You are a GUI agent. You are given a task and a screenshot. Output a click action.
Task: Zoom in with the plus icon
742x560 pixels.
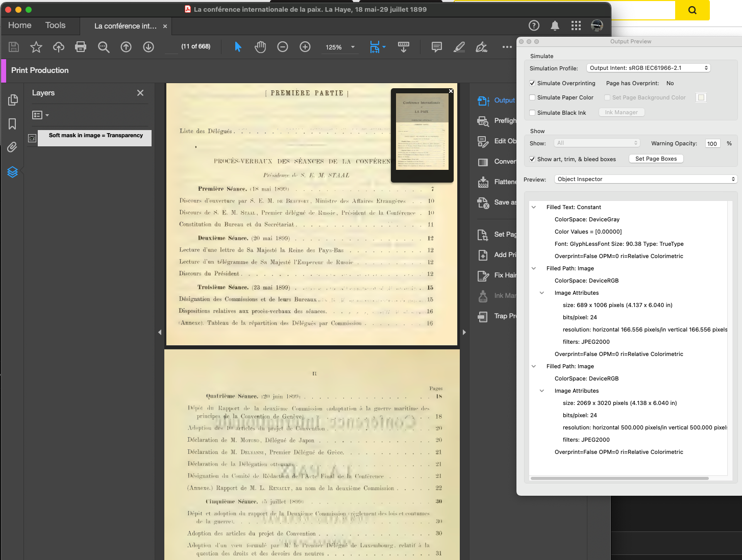[x=305, y=47]
